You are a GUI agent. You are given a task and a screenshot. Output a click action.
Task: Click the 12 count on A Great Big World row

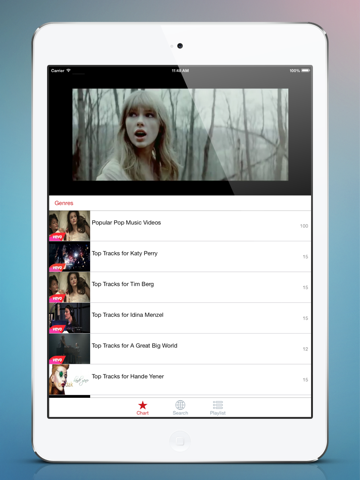(305, 349)
